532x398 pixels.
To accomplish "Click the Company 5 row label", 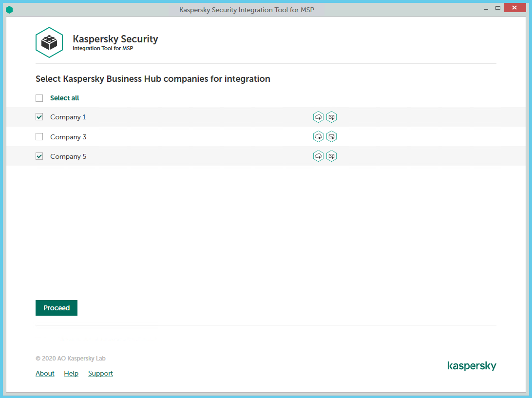I will tap(68, 156).
